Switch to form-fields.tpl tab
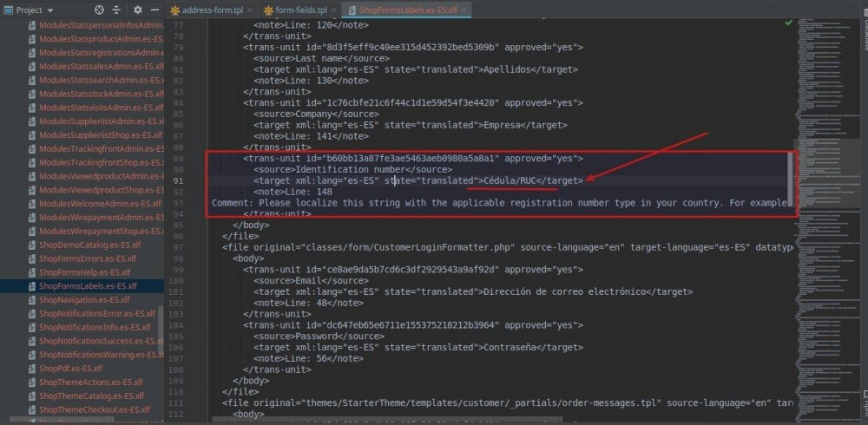 point(299,10)
